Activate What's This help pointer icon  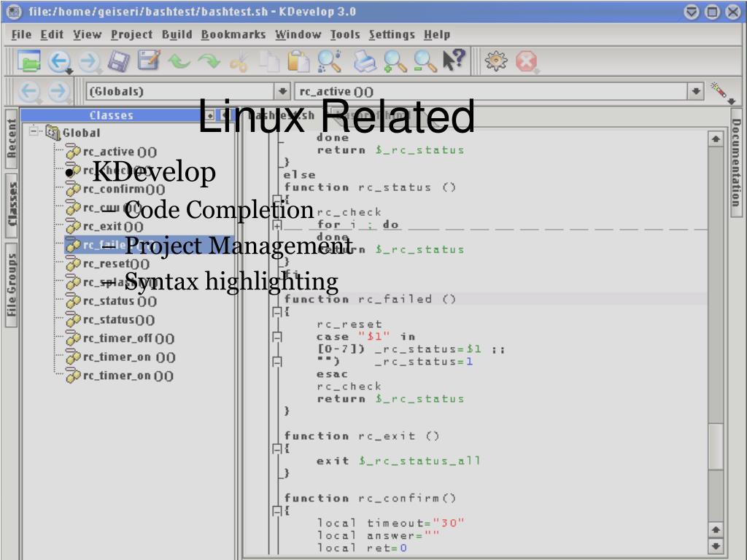coord(453,61)
